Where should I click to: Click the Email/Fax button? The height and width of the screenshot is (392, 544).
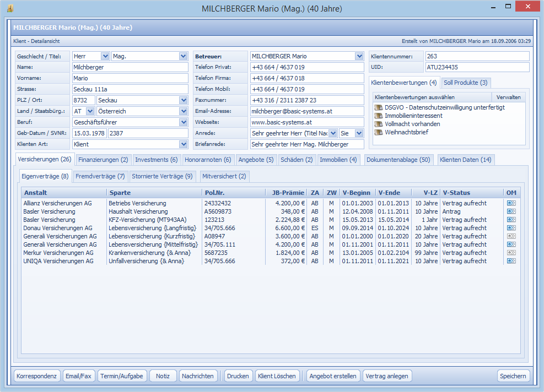pyautogui.click(x=78, y=376)
